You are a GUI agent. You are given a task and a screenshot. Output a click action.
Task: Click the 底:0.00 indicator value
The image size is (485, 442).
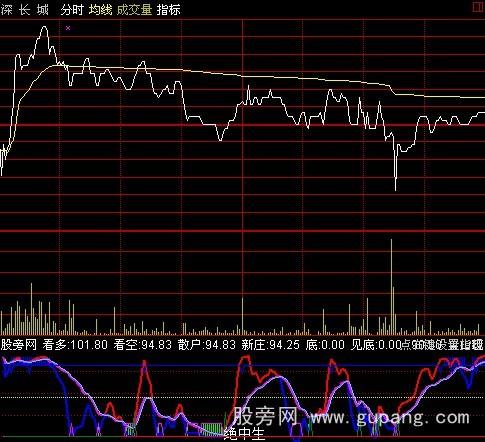[325, 344]
